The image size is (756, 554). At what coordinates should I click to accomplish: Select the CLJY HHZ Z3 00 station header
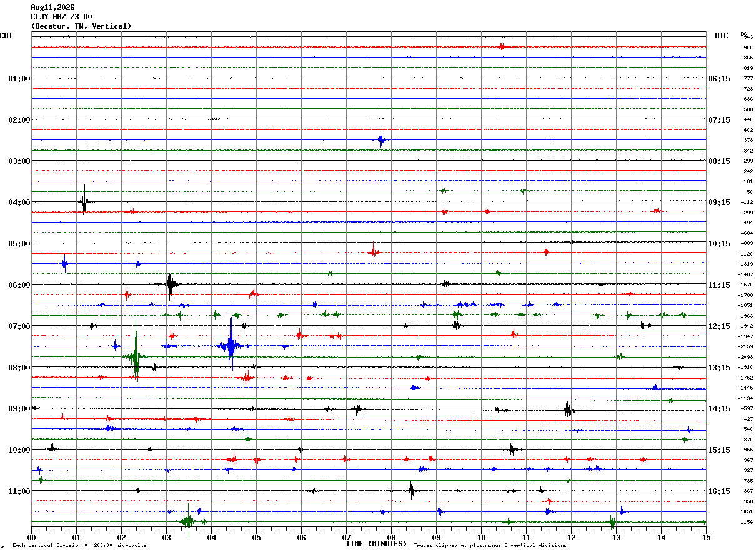tap(61, 17)
